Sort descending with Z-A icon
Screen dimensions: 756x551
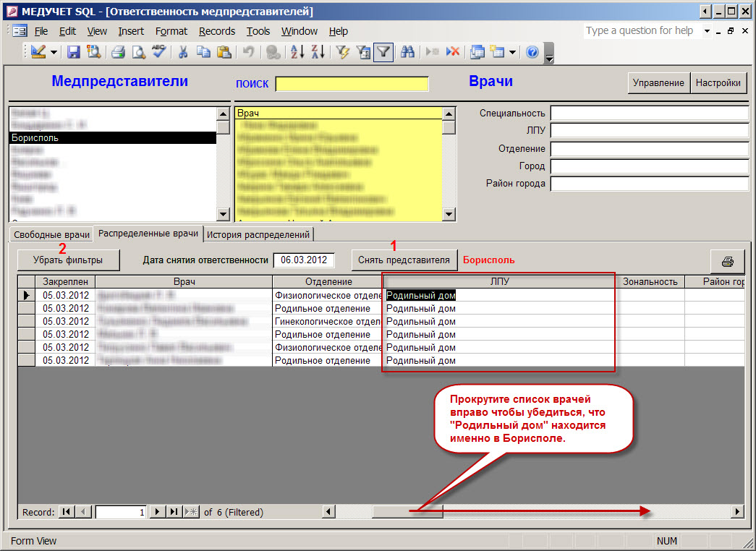click(x=318, y=51)
